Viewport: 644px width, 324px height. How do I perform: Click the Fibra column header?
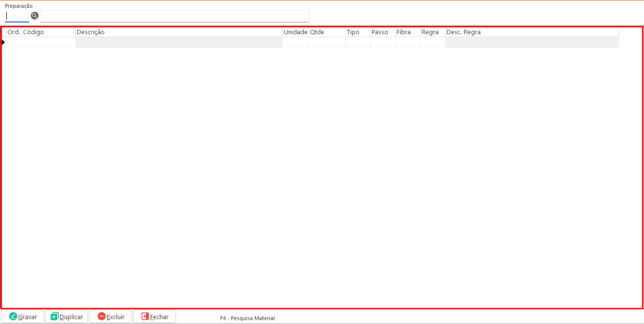pyautogui.click(x=407, y=32)
